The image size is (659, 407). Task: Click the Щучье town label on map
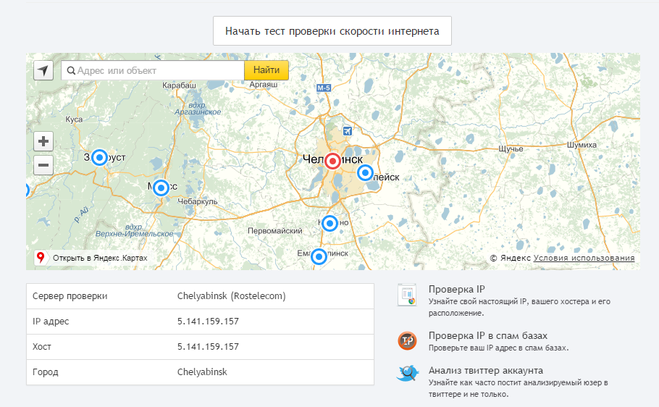[x=511, y=149]
